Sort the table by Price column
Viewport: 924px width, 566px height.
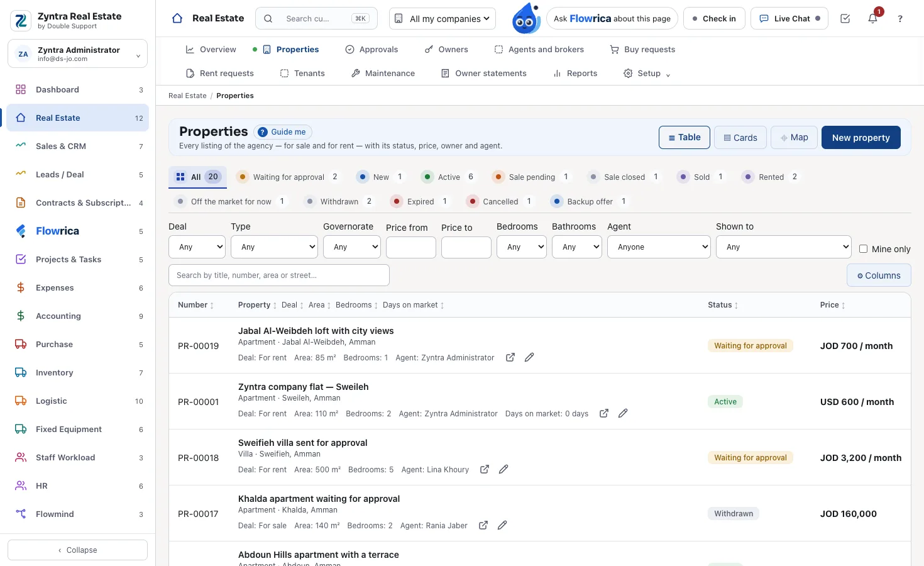pyautogui.click(x=832, y=305)
